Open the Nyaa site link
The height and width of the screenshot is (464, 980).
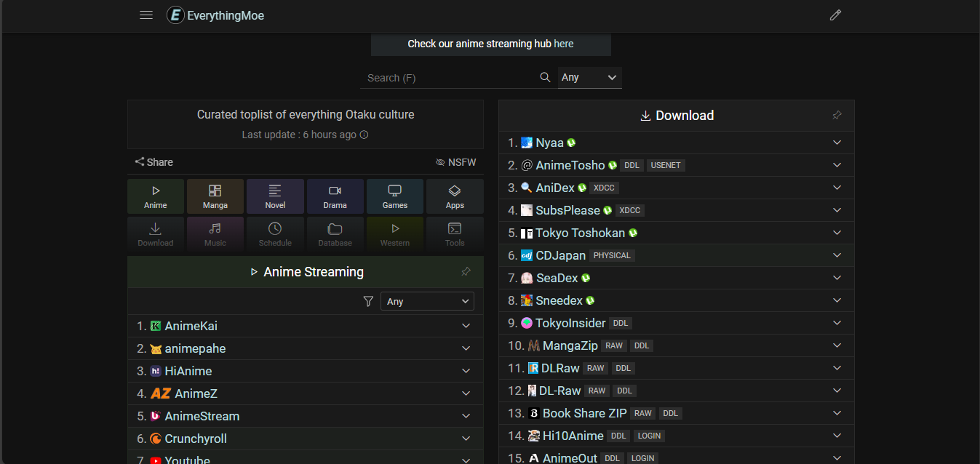point(549,143)
